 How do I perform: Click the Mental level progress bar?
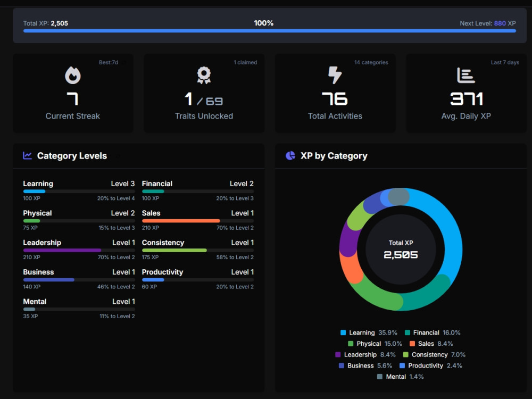coord(79,310)
